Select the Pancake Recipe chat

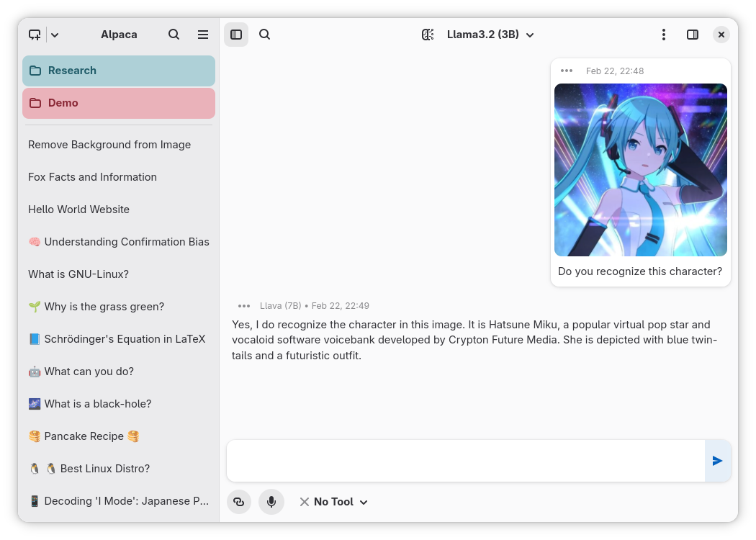[119, 436]
